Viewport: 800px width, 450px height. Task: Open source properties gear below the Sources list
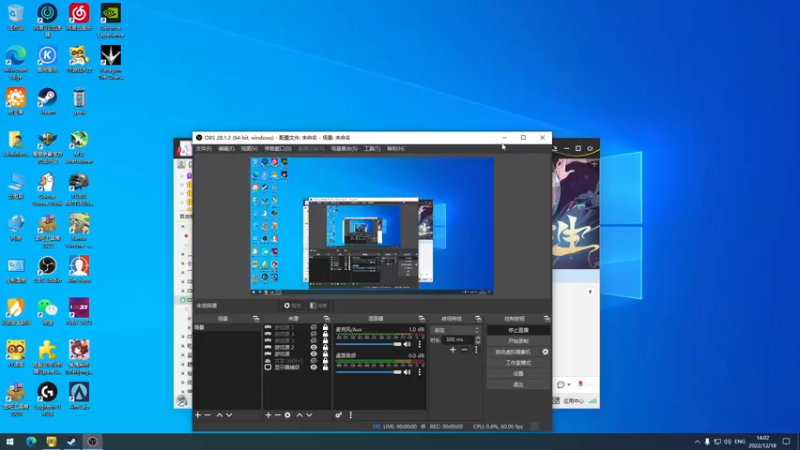tap(288, 415)
